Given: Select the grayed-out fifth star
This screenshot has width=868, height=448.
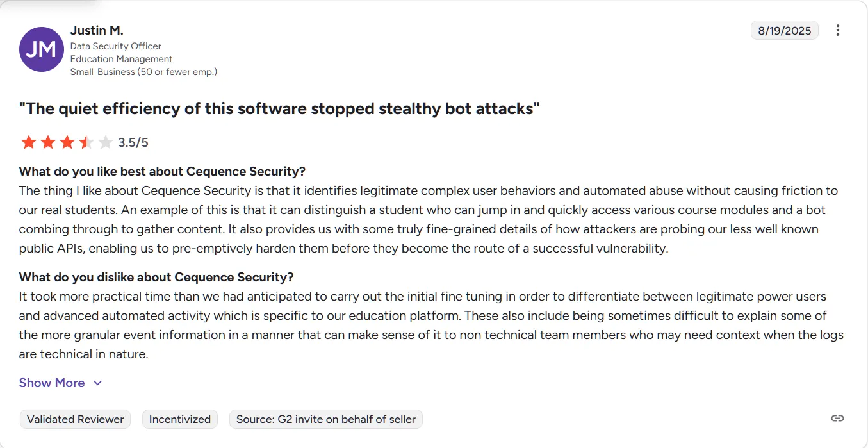Looking at the screenshot, I should [106, 142].
